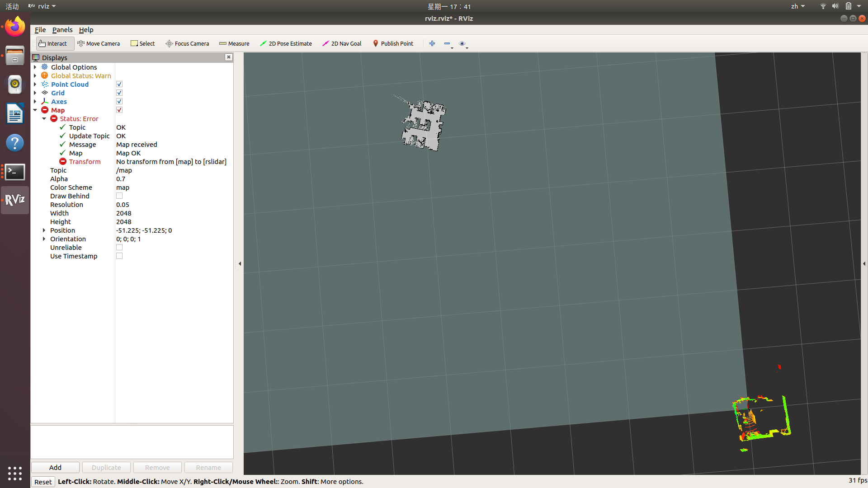Enable the Draw Behind checkbox for Map
Viewport: 868px width, 488px height.
coord(119,196)
